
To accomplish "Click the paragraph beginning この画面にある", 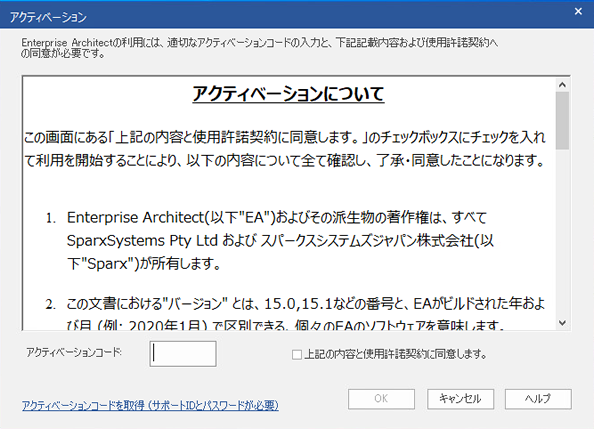I will (x=284, y=149).
